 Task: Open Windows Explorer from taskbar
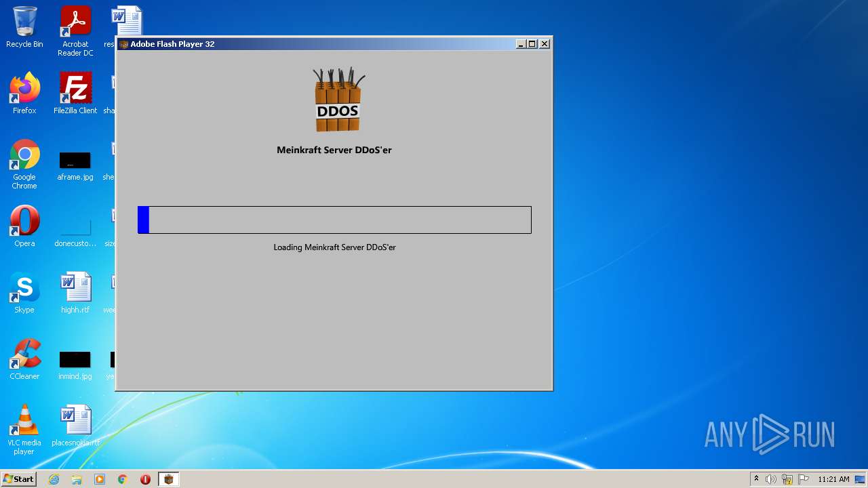pyautogui.click(x=77, y=479)
